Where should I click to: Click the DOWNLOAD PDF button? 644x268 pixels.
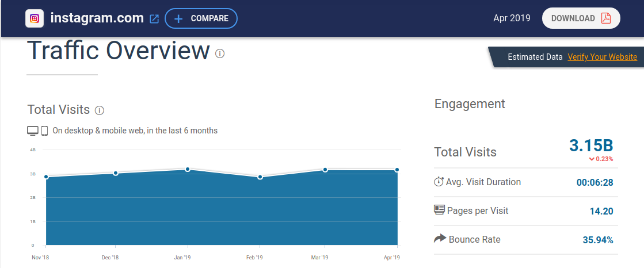(x=581, y=18)
